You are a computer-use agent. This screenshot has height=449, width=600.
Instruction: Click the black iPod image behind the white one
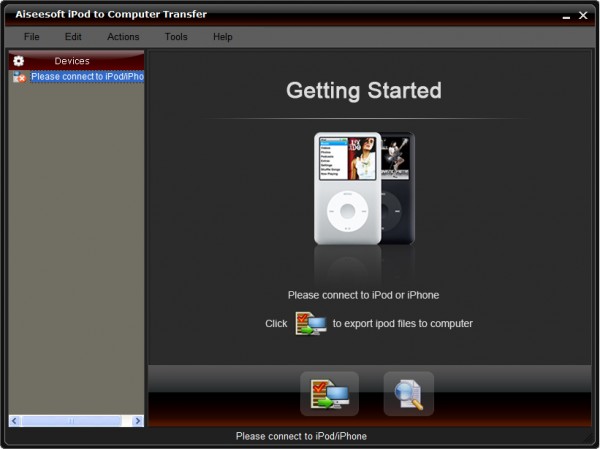coord(398,188)
